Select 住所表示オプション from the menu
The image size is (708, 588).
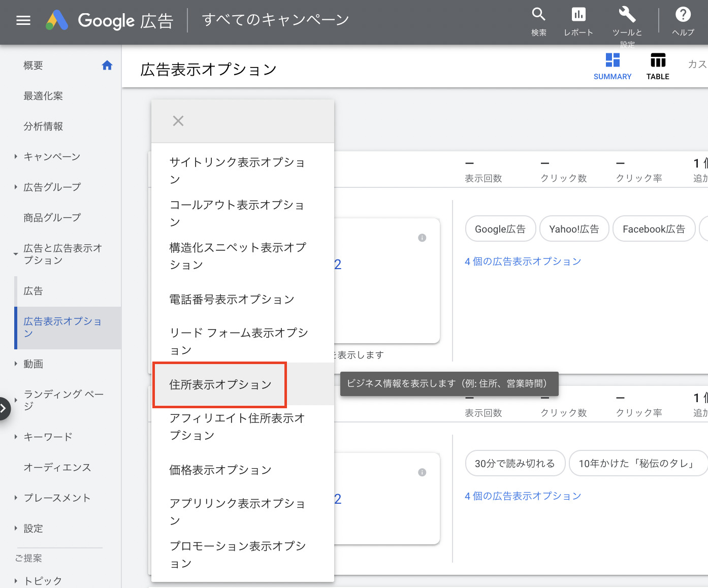coord(220,384)
